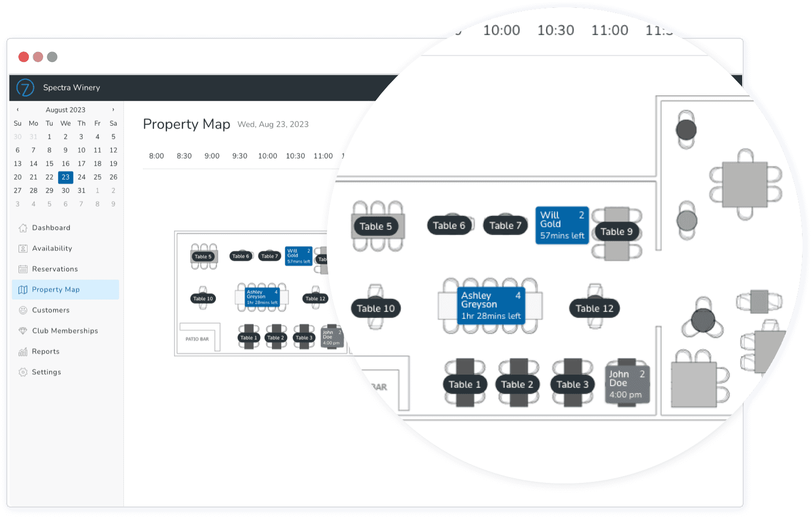Screen dimensions: 812x517
Task: Click Table 5 in the magnified map
Action: [x=376, y=226]
